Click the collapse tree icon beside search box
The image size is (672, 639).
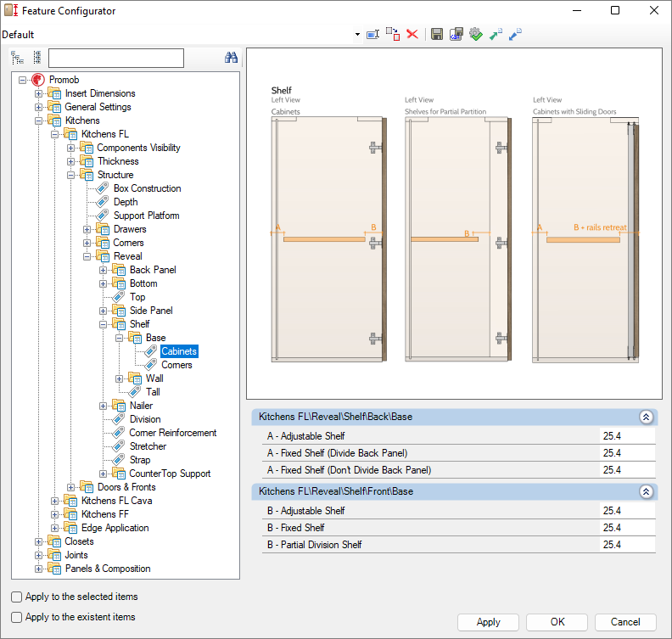click(x=37, y=58)
